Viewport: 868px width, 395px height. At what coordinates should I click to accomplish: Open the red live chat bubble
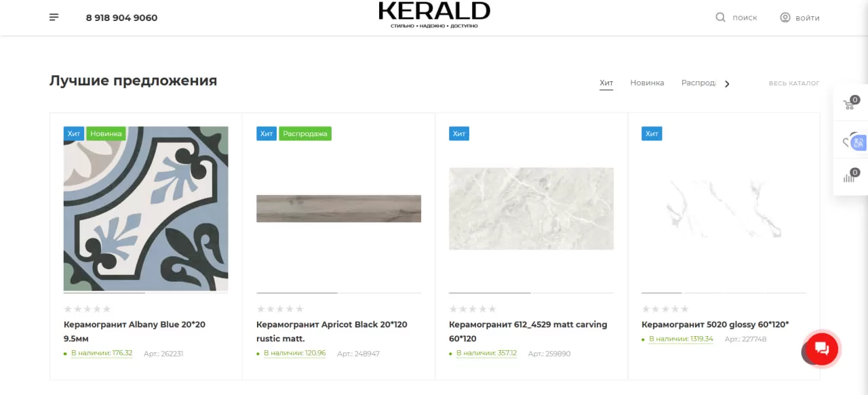click(821, 349)
